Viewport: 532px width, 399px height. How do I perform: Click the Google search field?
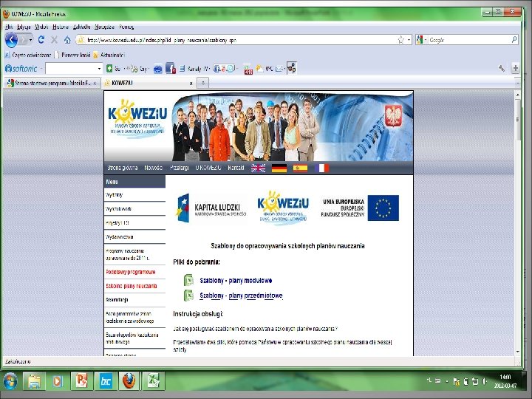coord(469,40)
